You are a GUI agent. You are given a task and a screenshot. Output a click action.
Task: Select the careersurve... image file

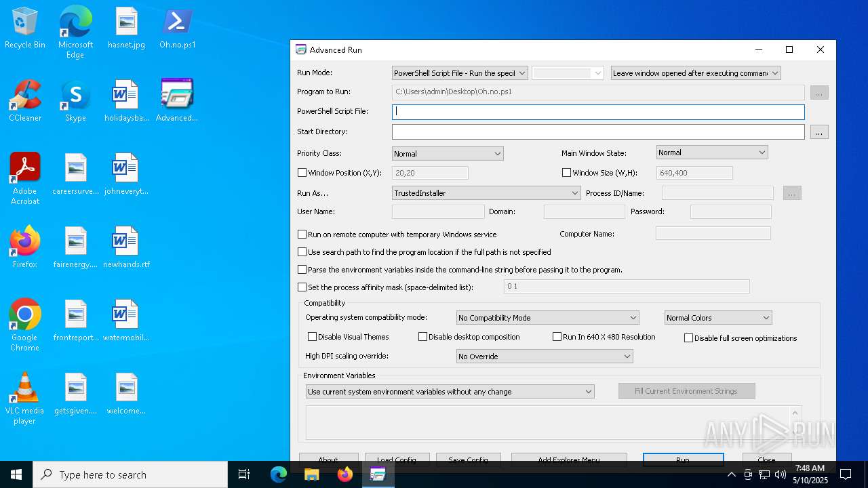[75, 174]
